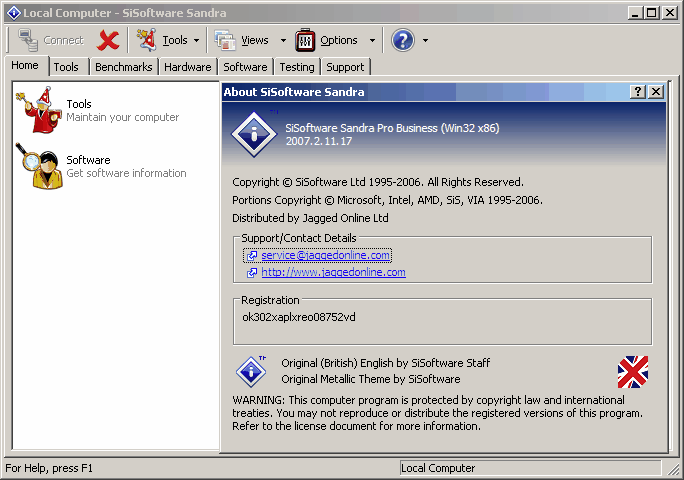Image resolution: width=684 pixels, height=480 pixels.
Task: Open the Hardware tab
Action: (188, 67)
